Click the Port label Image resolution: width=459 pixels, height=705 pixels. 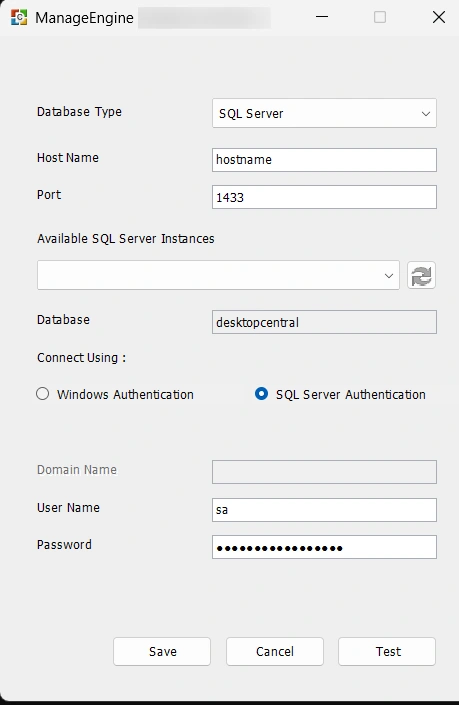(49, 195)
